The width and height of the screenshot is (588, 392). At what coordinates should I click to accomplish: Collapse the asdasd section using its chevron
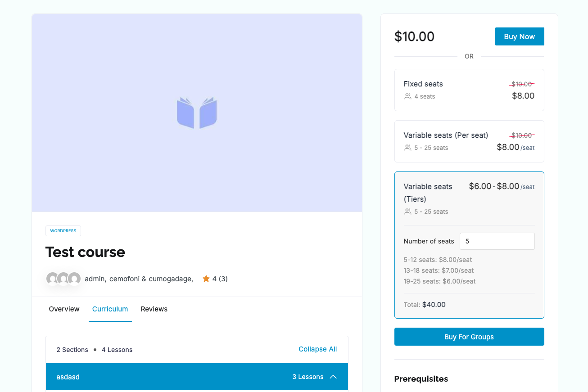333,377
